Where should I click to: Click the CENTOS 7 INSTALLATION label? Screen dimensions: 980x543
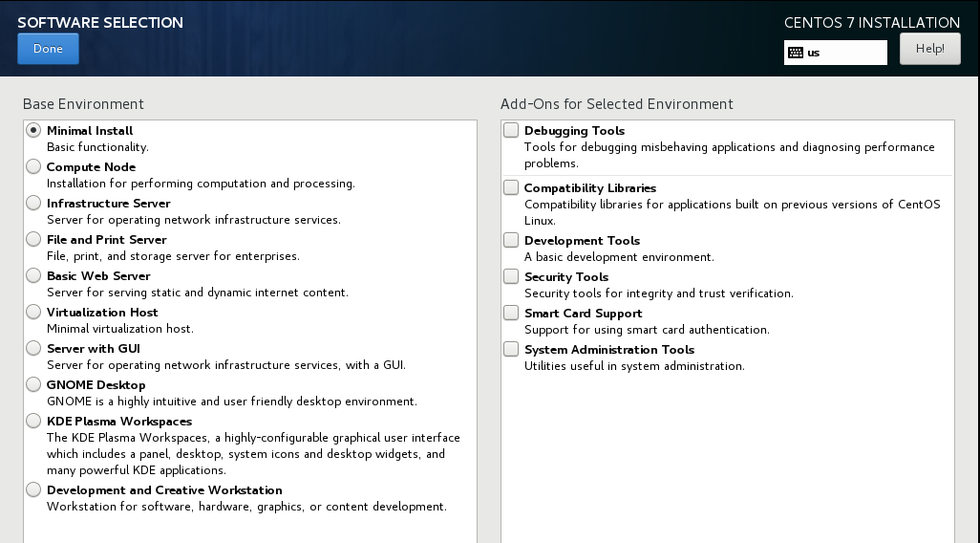[872, 23]
